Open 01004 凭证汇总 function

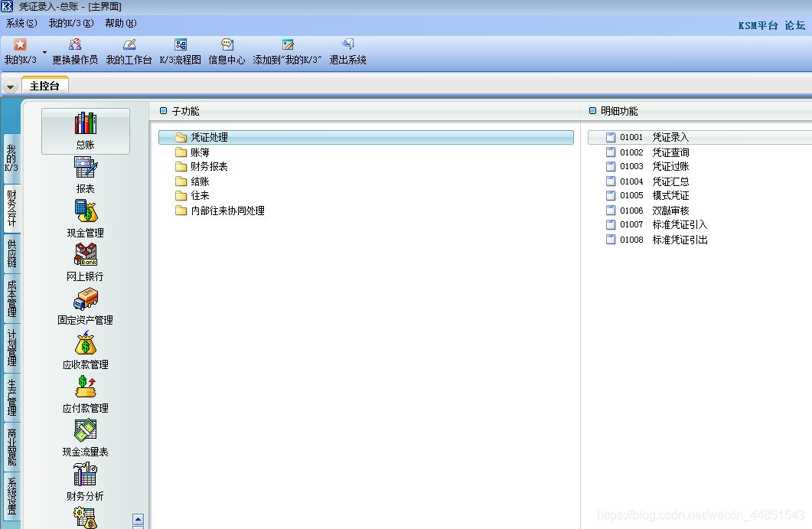647,181
